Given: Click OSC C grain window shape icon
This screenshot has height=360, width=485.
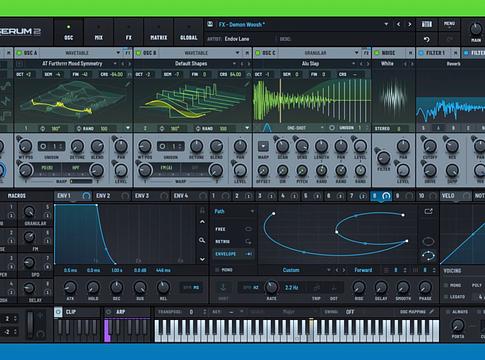Looking at the screenshot, I should coord(267,128).
